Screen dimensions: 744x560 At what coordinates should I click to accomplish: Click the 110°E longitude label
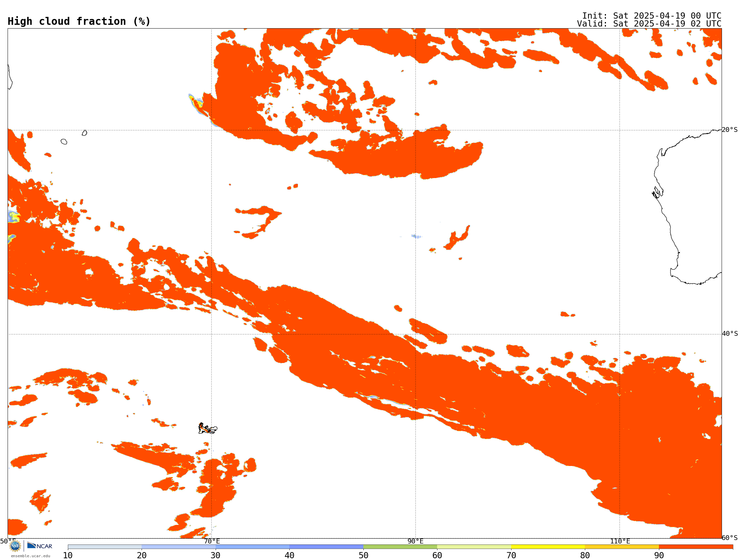pos(620,541)
